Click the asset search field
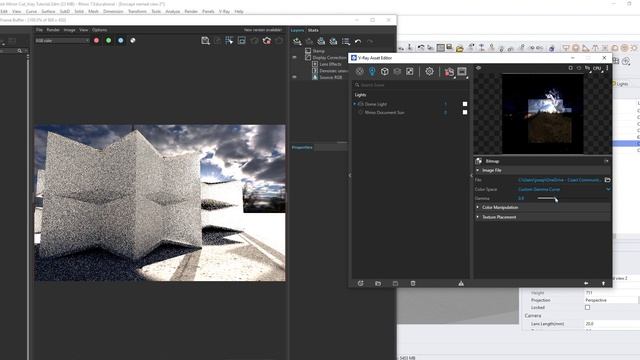The width and height of the screenshot is (640, 360). point(410,85)
